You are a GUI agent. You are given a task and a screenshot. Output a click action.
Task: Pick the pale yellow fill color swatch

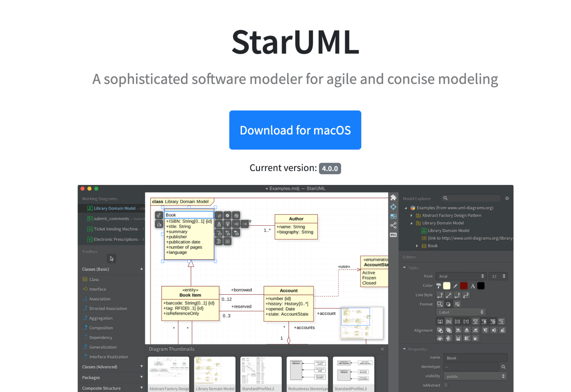pyautogui.click(x=447, y=286)
